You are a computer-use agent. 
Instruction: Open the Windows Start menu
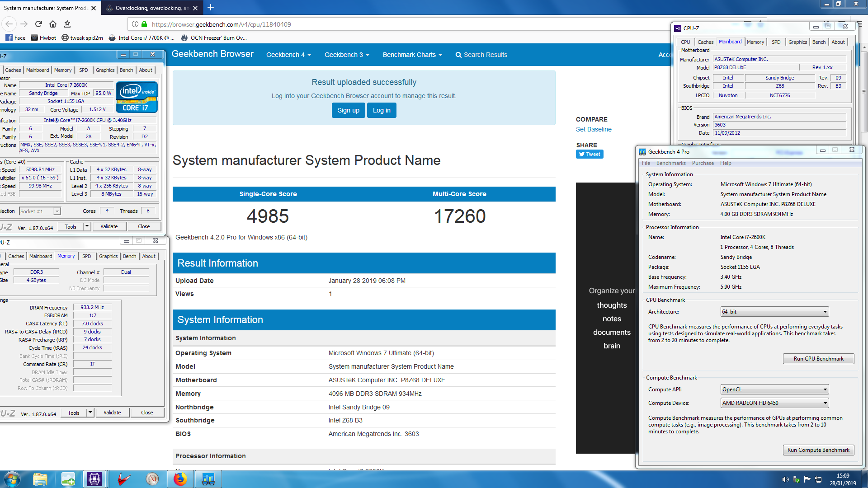(12, 479)
